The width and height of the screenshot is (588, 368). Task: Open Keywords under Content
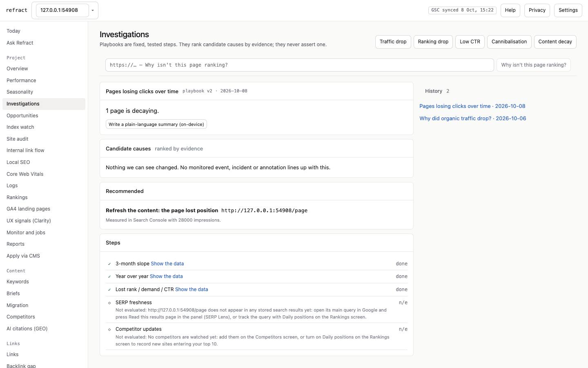[x=44, y=282]
